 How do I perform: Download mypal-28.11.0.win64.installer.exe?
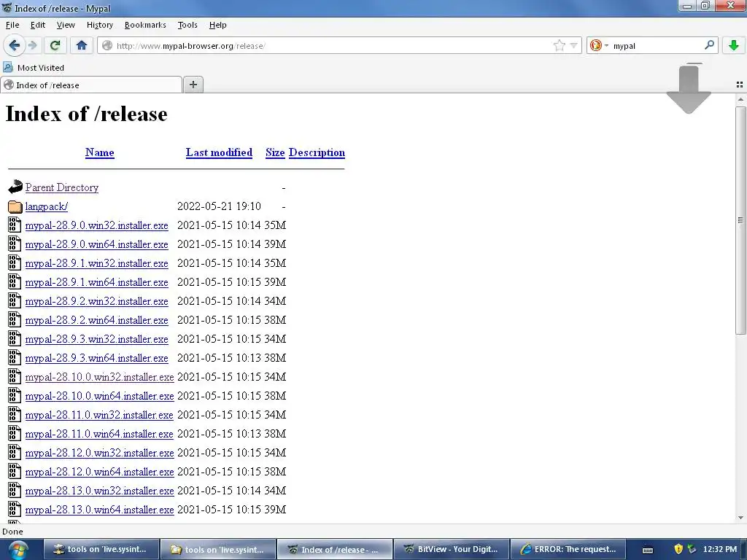[x=99, y=434]
